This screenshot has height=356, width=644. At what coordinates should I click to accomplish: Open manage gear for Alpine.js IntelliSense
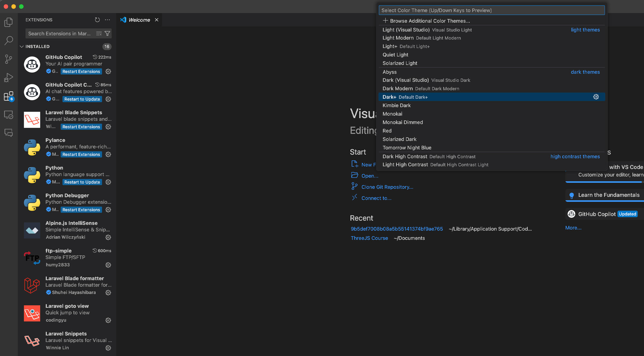108,237
